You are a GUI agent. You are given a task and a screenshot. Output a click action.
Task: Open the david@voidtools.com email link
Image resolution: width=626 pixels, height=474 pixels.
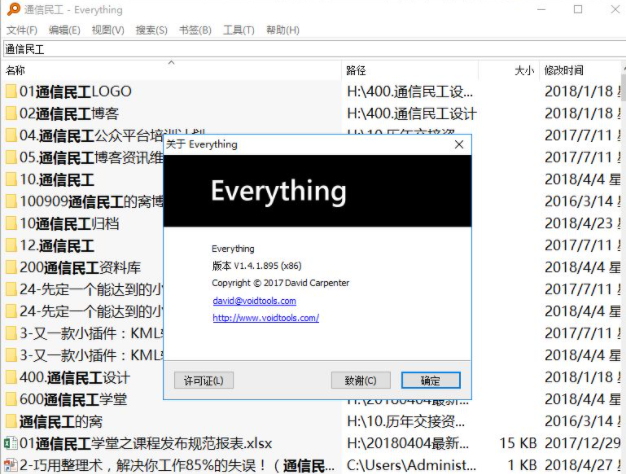[x=254, y=301]
